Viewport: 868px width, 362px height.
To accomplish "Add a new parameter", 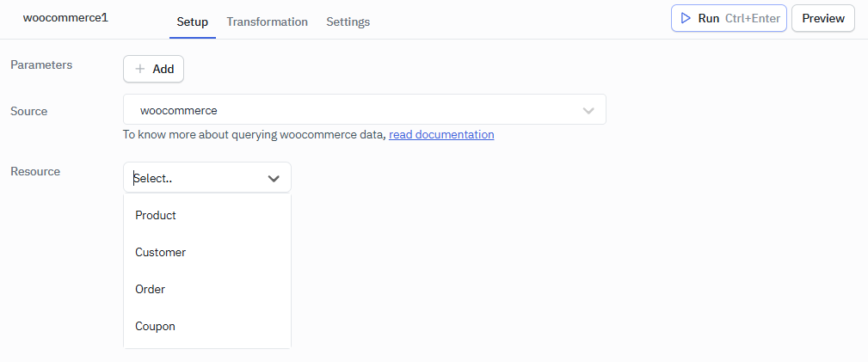I will click(154, 69).
